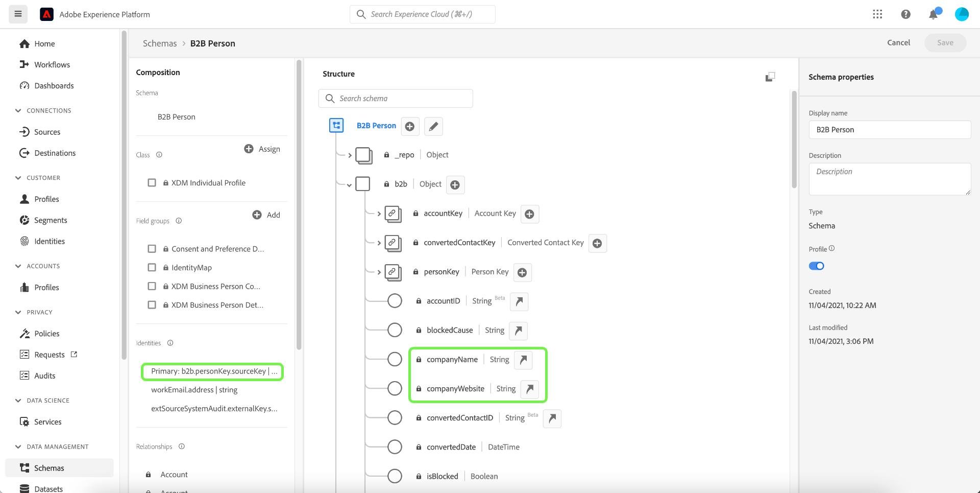Screen dimensions: 980x493
Task: Check the XDM Individual Profile checkbox
Action: tap(152, 182)
